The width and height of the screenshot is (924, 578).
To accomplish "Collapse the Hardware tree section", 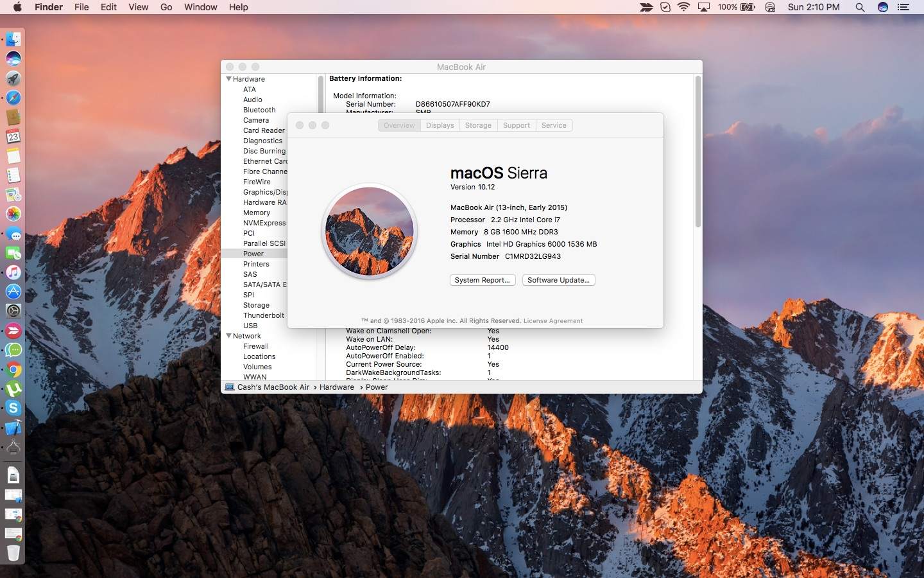I will pos(228,79).
